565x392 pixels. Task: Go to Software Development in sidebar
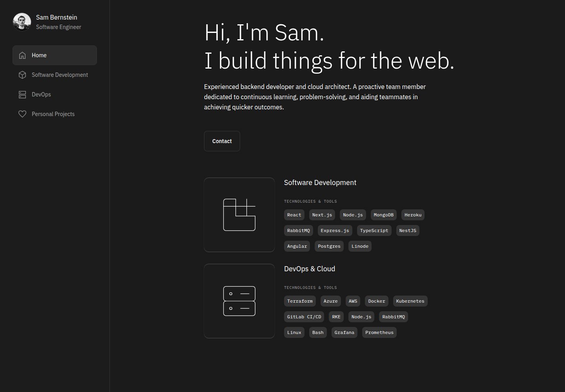[55, 75]
